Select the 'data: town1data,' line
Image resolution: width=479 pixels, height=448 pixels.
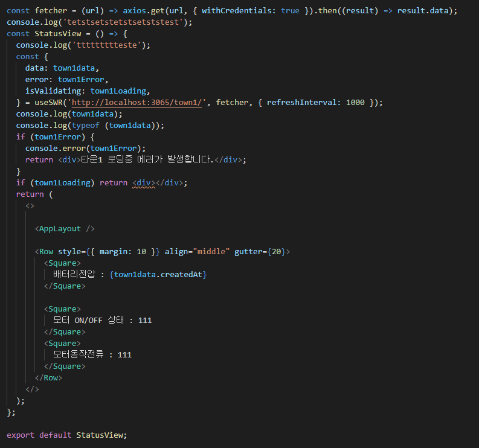(x=62, y=68)
